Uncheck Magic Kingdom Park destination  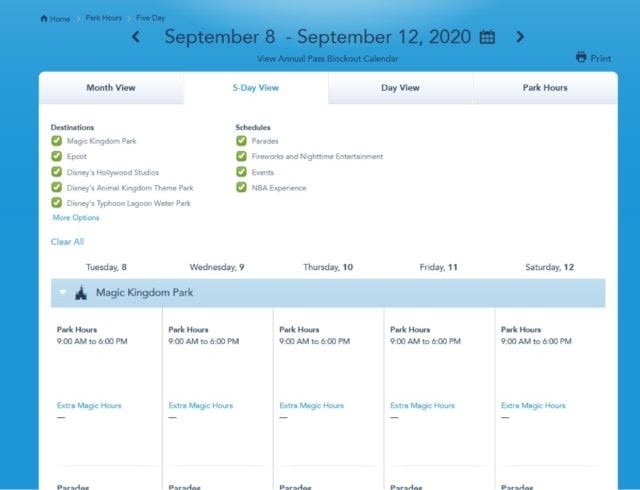coord(56,141)
